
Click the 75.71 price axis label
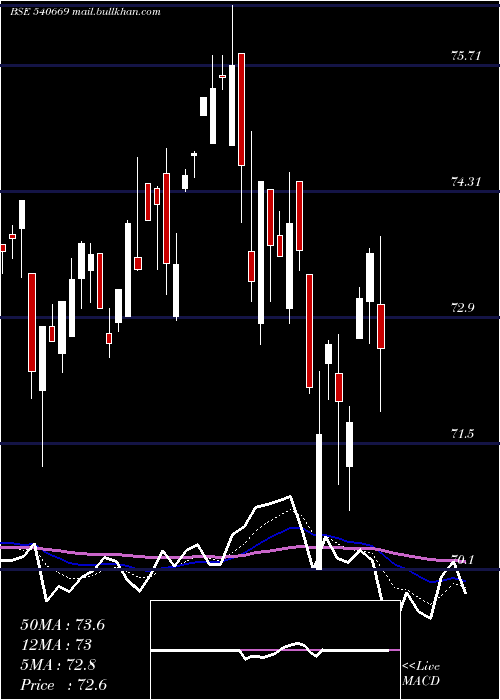click(466, 56)
